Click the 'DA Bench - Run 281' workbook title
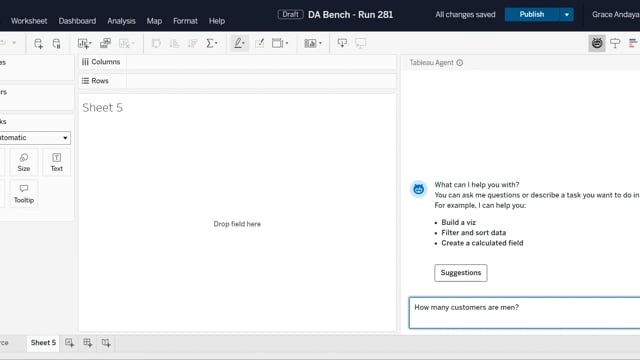 pyautogui.click(x=350, y=15)
